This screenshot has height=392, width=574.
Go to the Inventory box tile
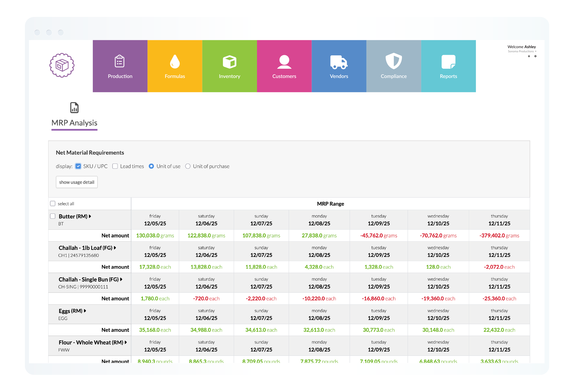(x=229, y=66)
